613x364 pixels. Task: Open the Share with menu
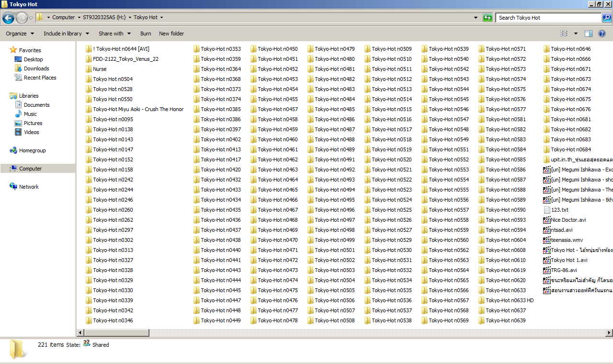[114, 34]
